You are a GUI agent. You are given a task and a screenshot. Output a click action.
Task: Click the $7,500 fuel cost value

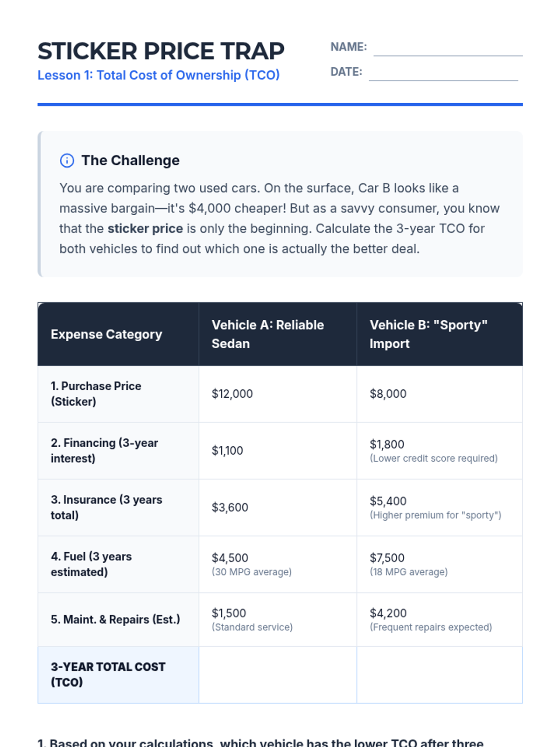(387, 558)
